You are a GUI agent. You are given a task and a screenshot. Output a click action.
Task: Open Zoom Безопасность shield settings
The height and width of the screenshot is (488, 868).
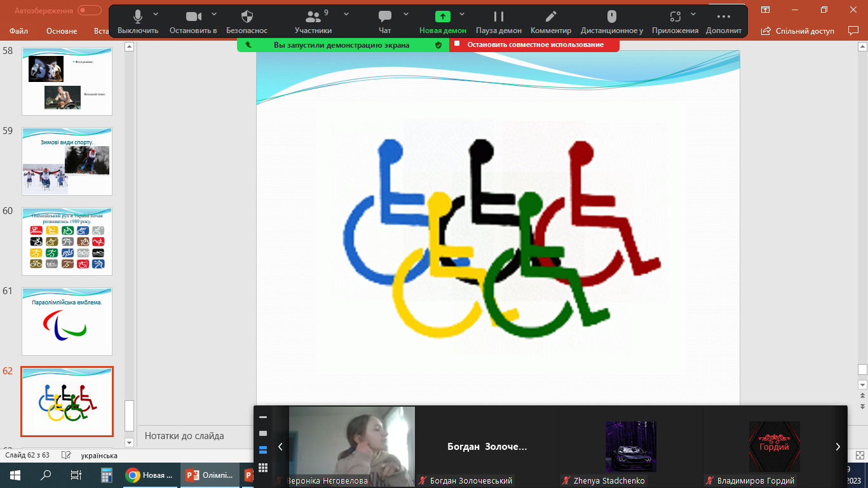(247, 22)
